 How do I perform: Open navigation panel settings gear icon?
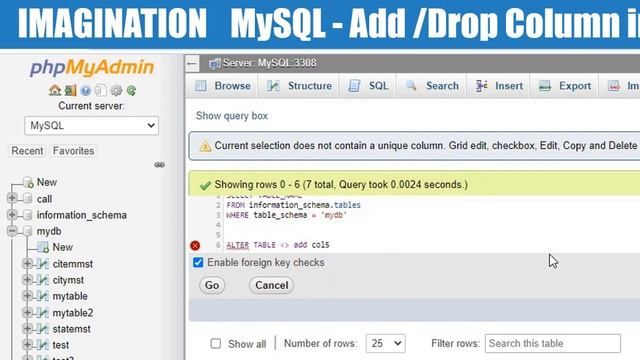pos(116,90)
